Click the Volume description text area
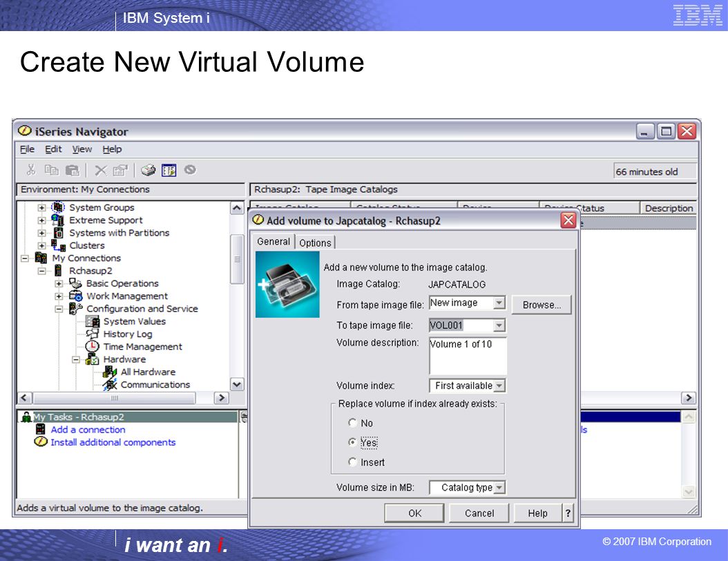Viewport: 728px width, 561px height. [468, 356]
